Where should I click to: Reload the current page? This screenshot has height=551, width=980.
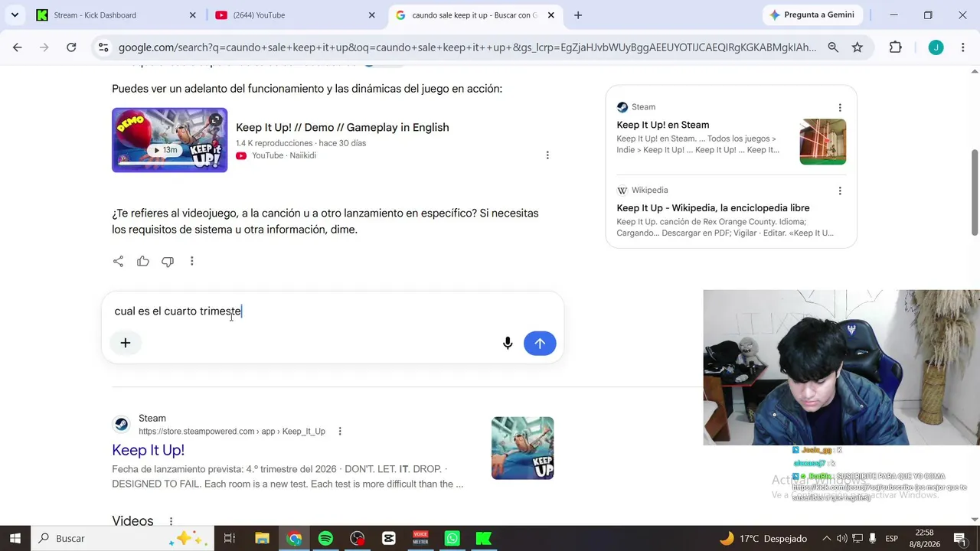click(x=71, y=47)
